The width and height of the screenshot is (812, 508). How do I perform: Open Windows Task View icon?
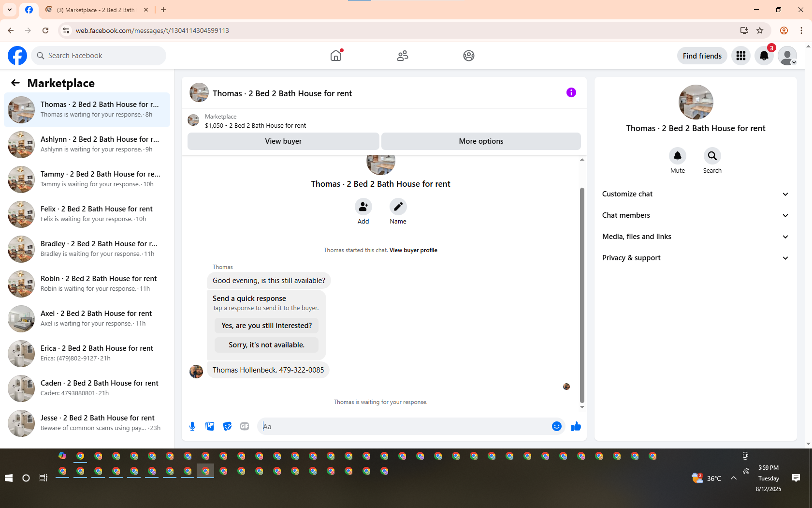[43, 478]
